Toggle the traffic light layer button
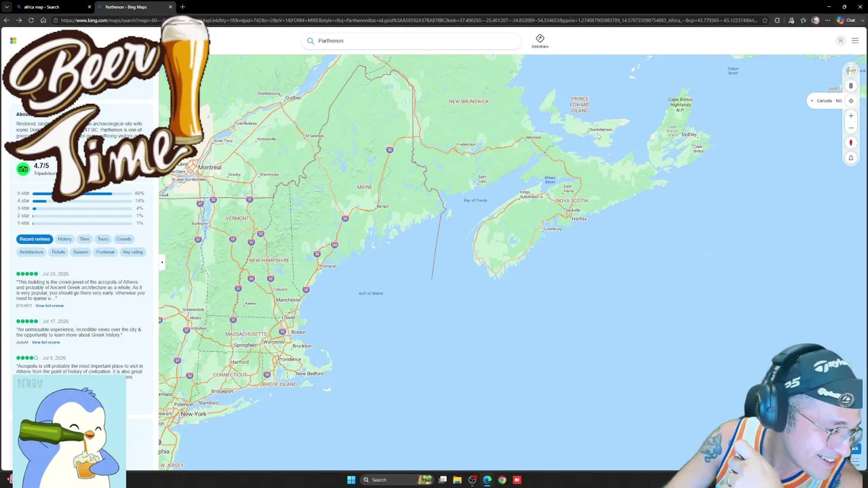 point(851,86)
